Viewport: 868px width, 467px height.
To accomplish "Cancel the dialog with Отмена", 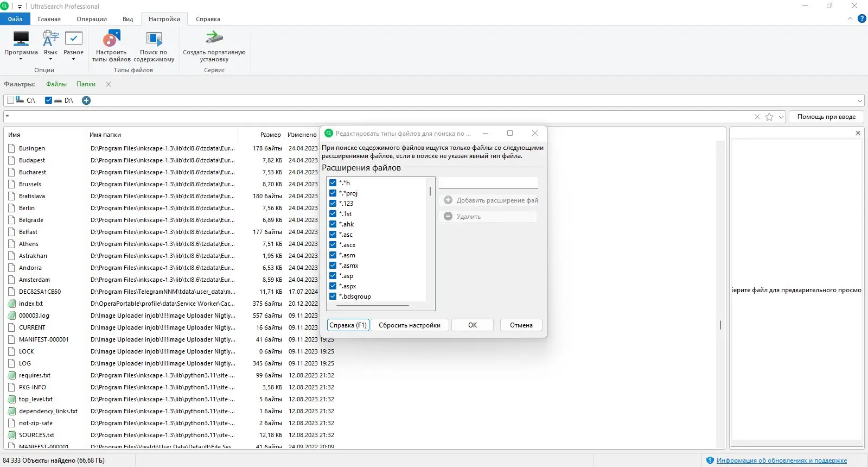I will pos(521,325).
